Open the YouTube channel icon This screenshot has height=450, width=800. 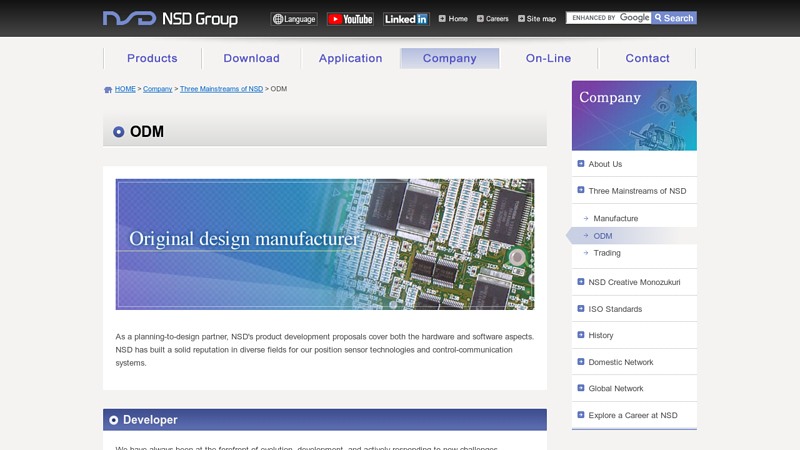pos(350,19)
